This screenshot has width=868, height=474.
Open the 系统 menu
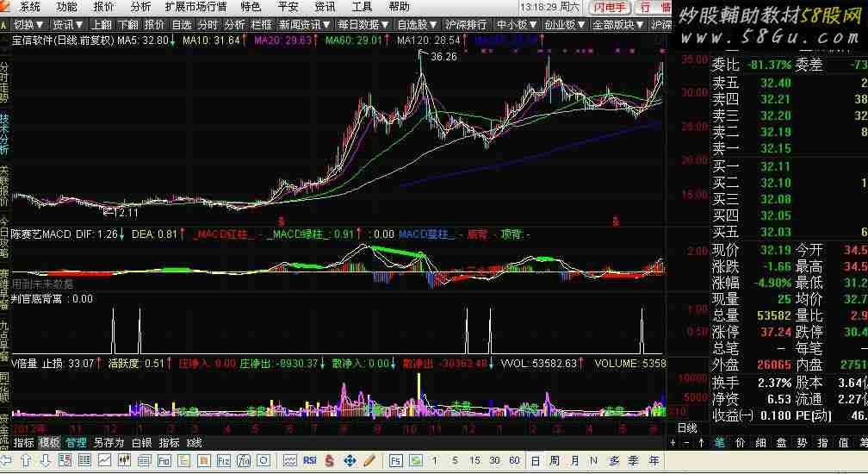pyautogui.click(x=30, y=7)
